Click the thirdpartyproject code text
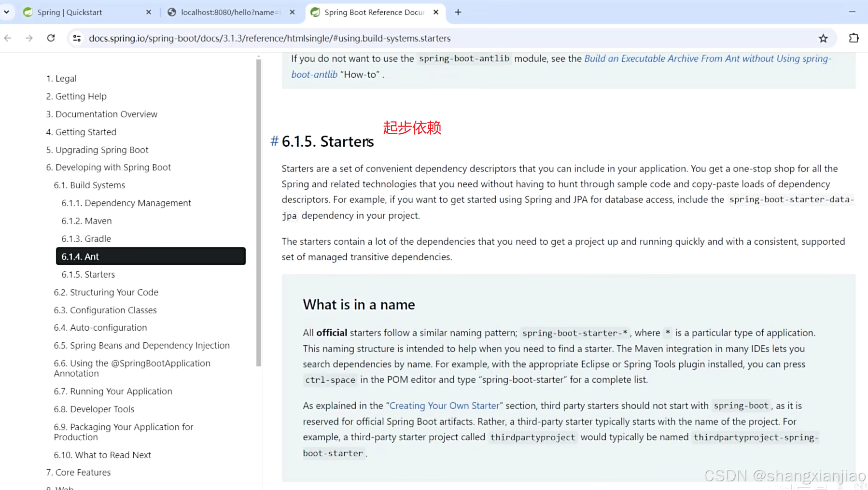 point(533,437)
